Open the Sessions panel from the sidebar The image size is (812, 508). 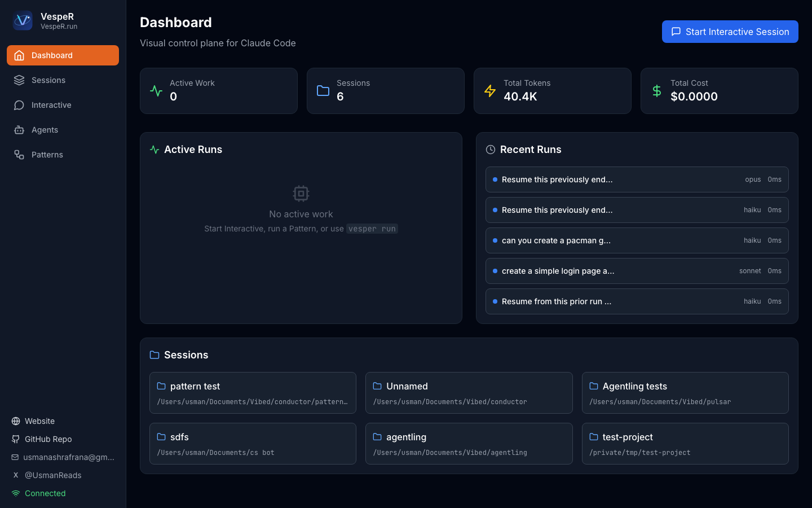48,80
